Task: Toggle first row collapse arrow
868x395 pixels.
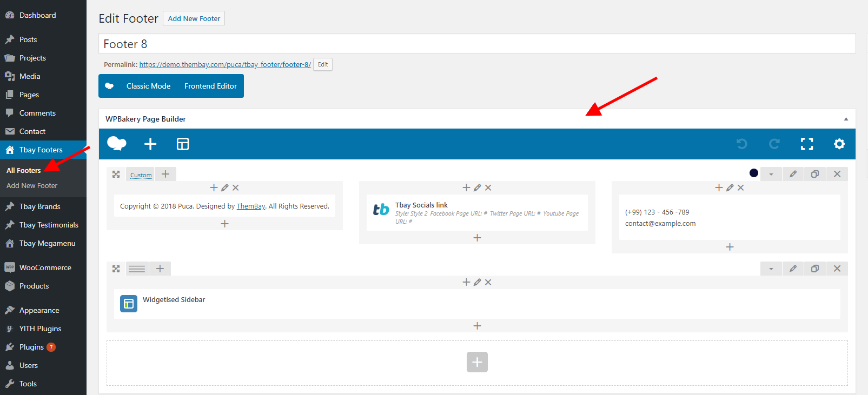Action: [771, 174]
